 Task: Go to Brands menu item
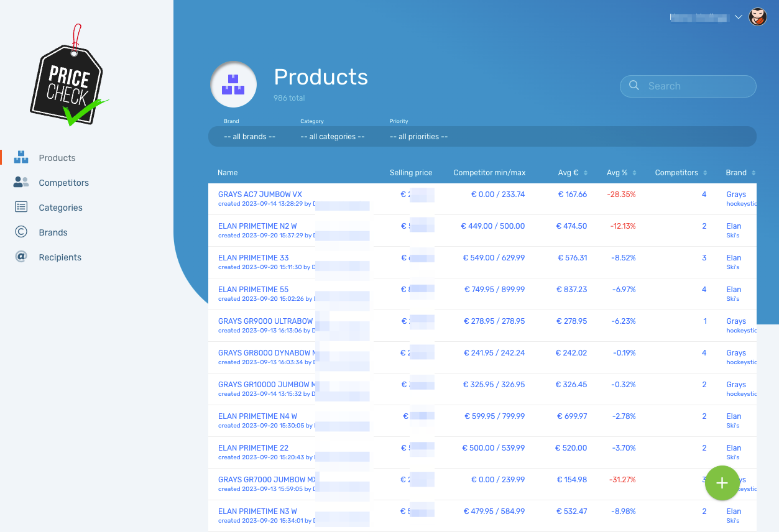pos(53,232)
